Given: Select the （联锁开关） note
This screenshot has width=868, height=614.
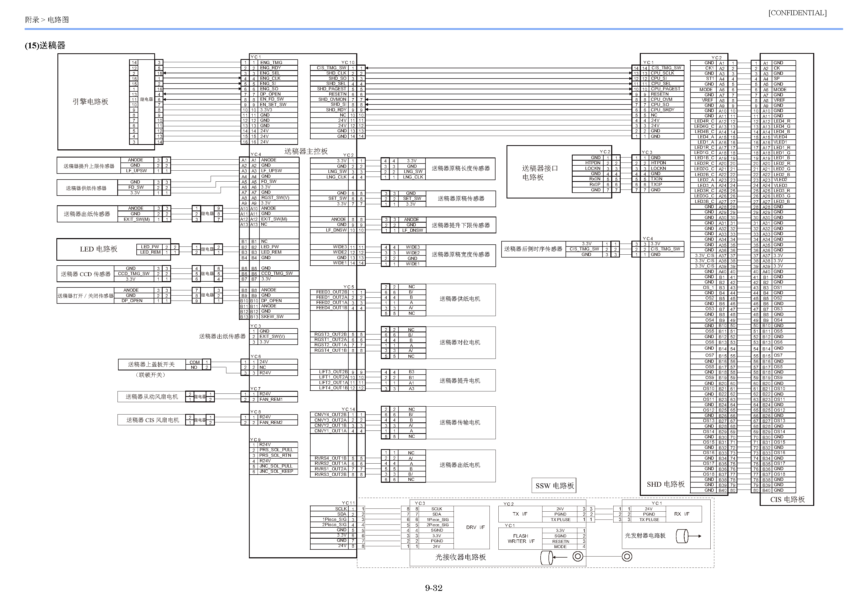Looking at the screenshot, I should point(151,375).
